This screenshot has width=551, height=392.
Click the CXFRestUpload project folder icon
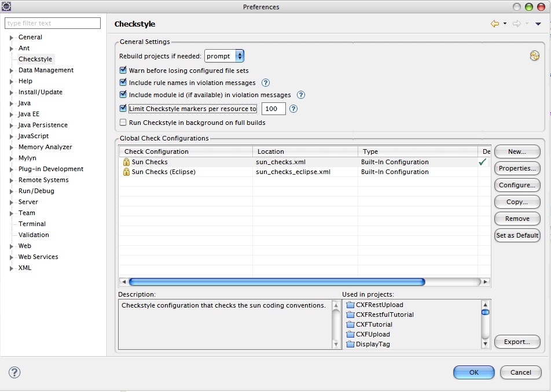(x=350, y=305)
